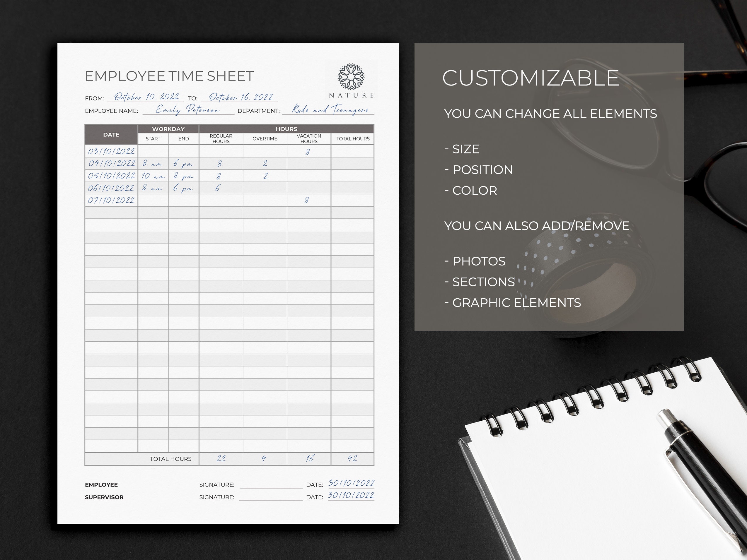The width and height of the screenshot is (747, 560).
Task: Click the HOURS header
Action: (286, 129)
